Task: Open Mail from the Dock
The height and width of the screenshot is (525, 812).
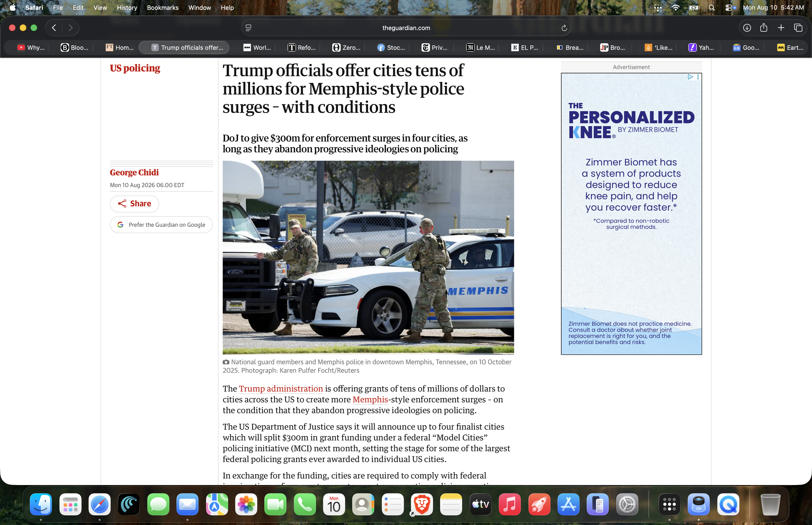Action: point(187,504)
